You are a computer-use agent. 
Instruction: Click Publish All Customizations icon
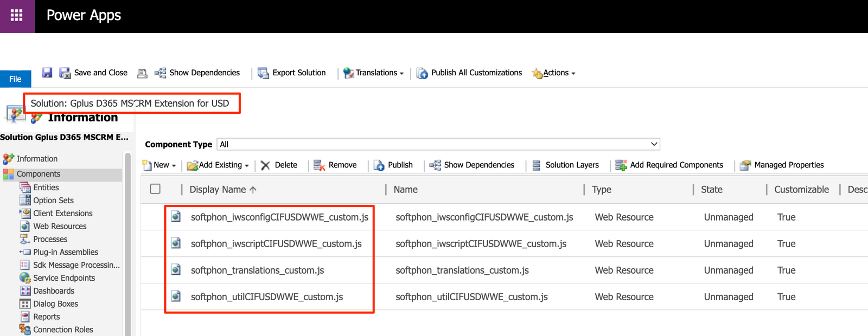click(x=422, y=73)
